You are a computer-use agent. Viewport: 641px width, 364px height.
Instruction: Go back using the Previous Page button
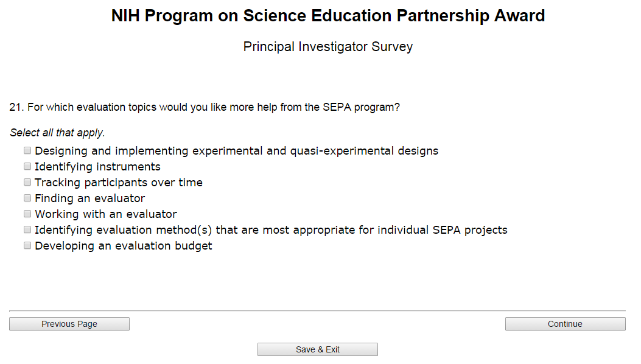pyautogui.click(x=69, y=324)
